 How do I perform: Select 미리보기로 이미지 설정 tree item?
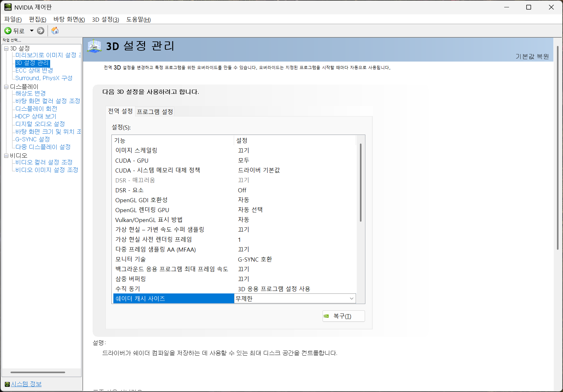[48, 55]
